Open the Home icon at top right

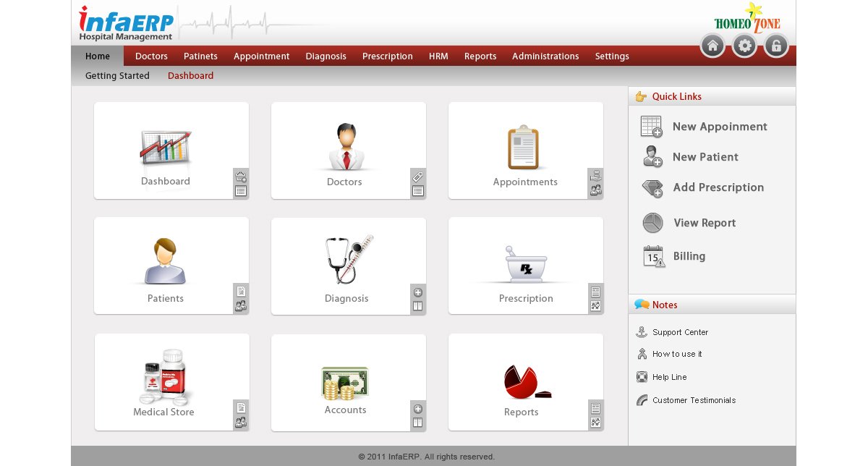712,45
